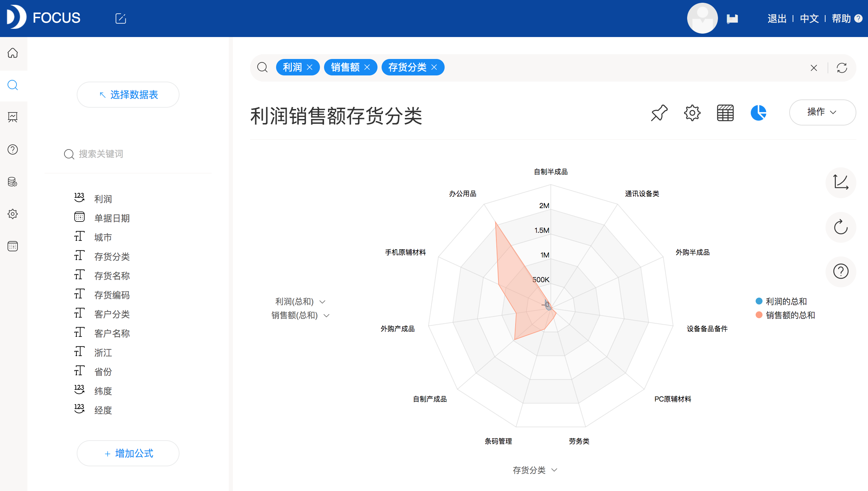The height and width of the screenshot is (491, 868).
Task: Switch to table view icon
Action: click(725, 113)
